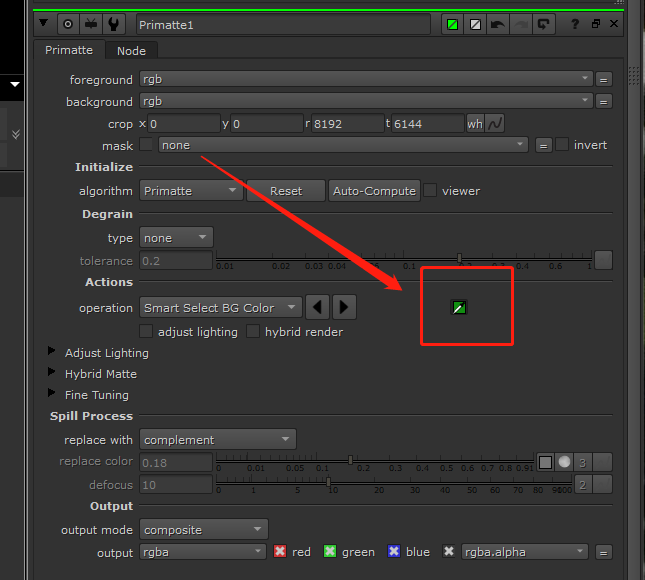
Task: Open the replace with complement dropdown
Action: pyautogui.click(x=218, y=440)
